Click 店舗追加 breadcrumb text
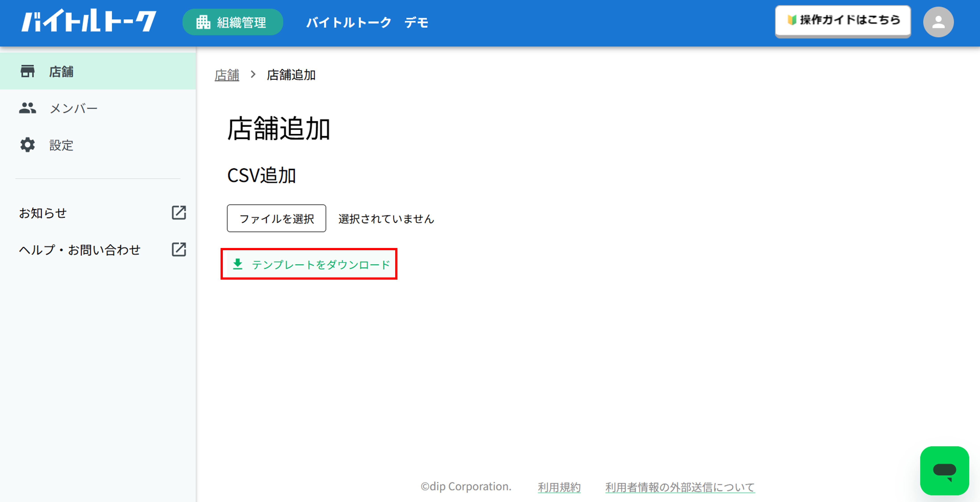This screenshot has width=980, height=502. (291, 75)
